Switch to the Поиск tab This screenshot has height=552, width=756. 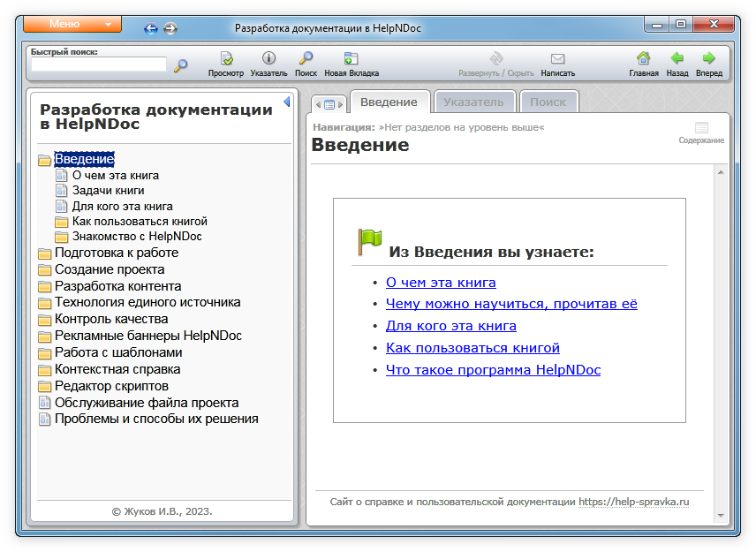[x=548, y=102]
